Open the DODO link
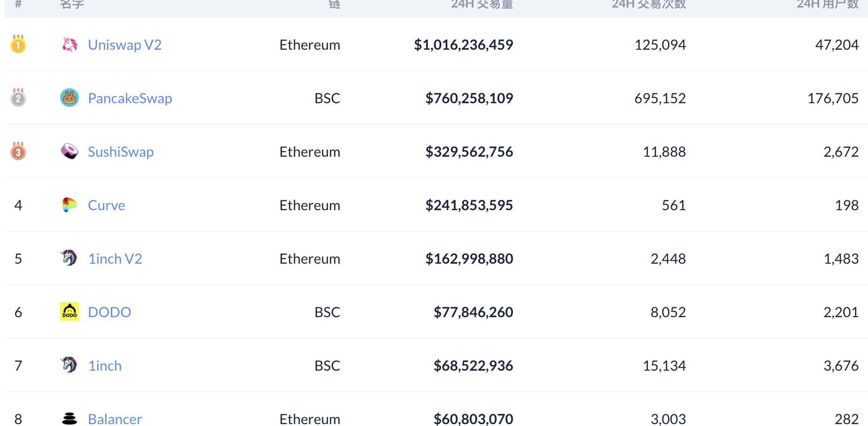Screen dimensions: 868x426 (x=109, y=312)
